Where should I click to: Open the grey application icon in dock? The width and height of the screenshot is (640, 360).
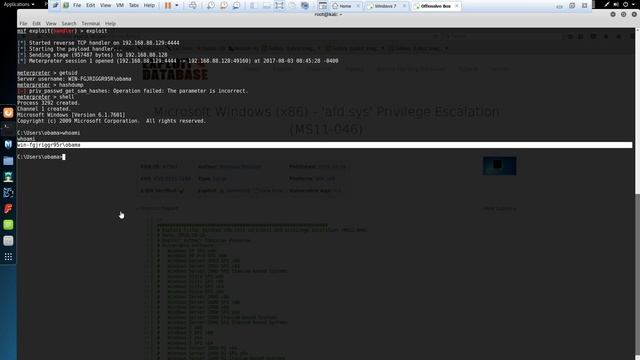tap(8, 241)
